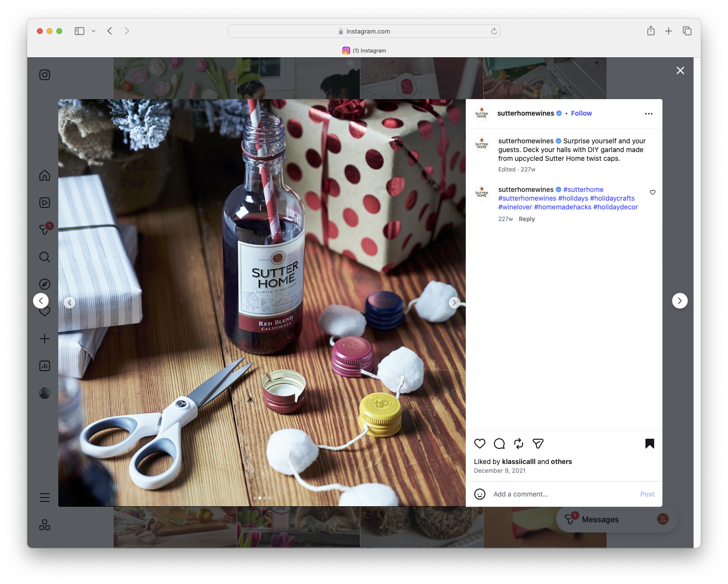Screen dimensions: 728x584
Task: Create a new post with the plus icon
Action: click(x=44, y=339)
